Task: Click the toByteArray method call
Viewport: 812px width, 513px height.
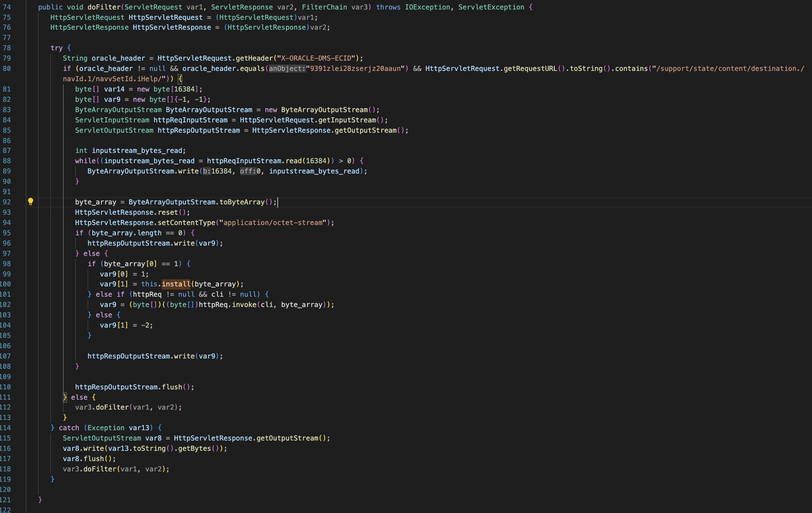Action: coord(242,202)
